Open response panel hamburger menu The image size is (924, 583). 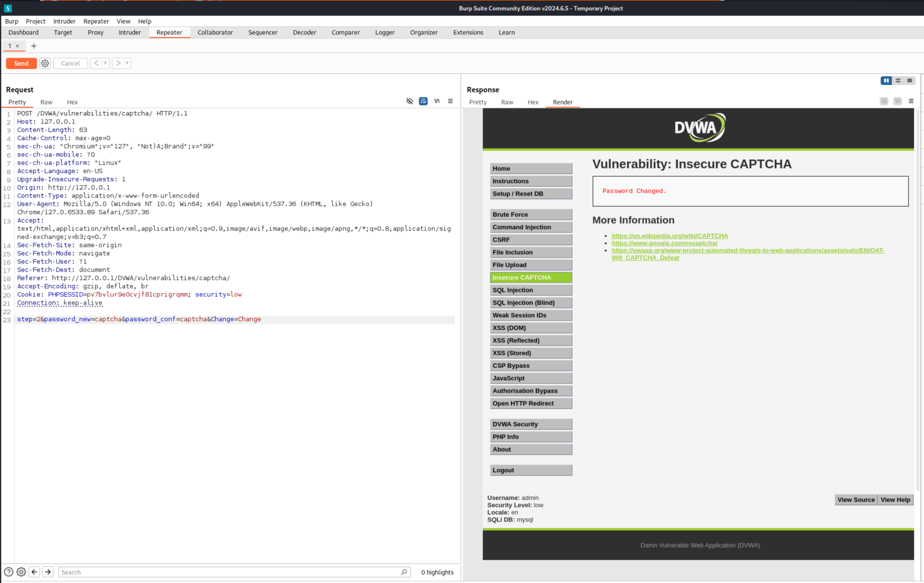click(911, 101)
